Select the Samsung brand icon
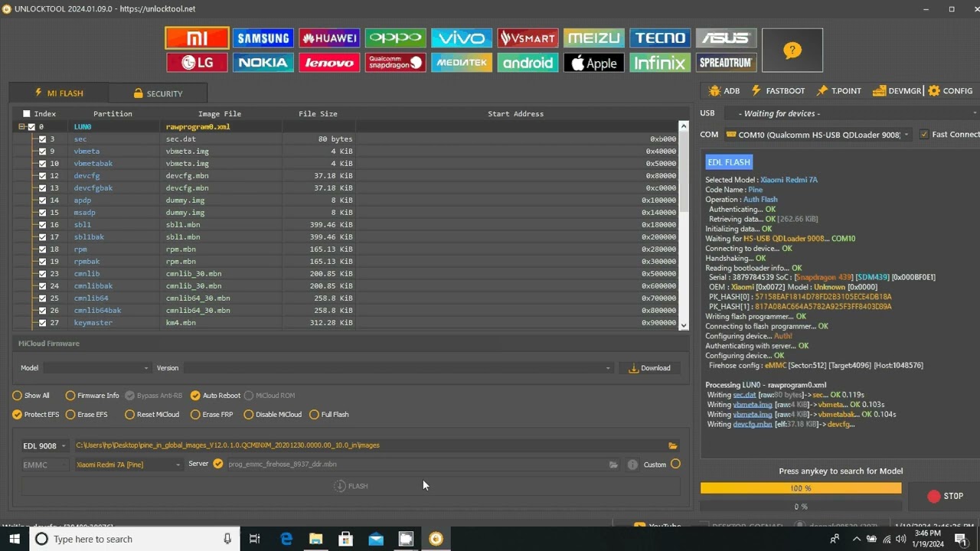This screenshot has height=551, width=980. (263, 38)
